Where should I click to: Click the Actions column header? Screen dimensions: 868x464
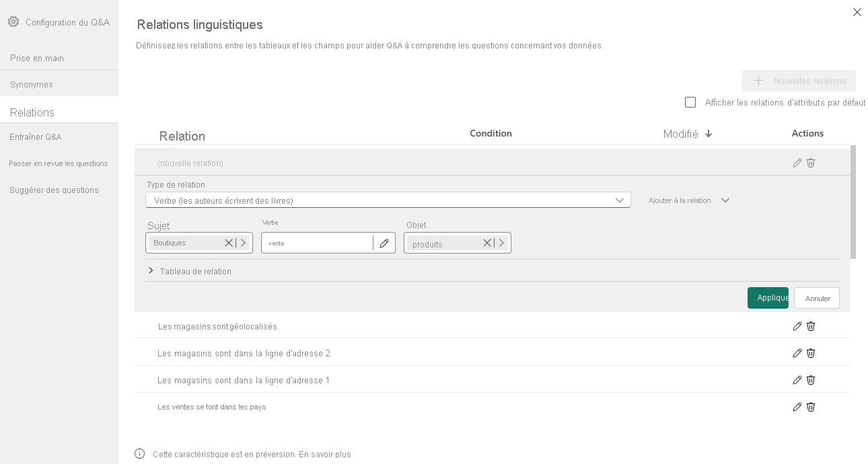(807, 133)
